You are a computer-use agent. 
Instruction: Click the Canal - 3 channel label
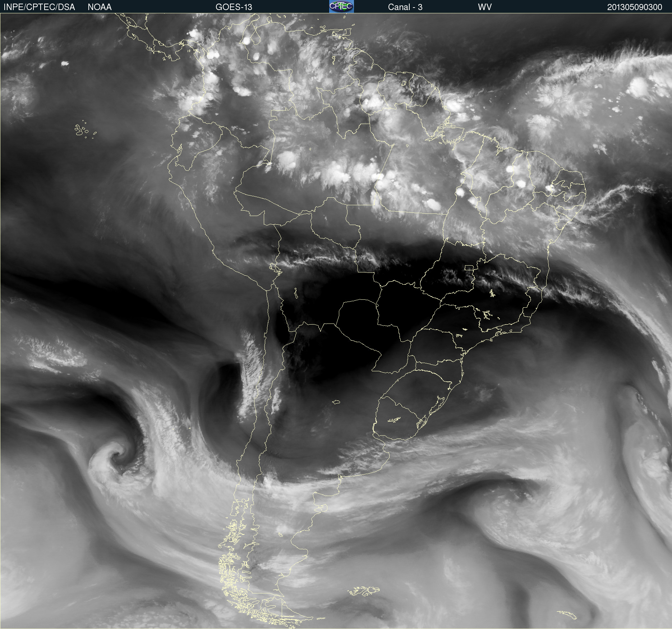pyautogui.click(x=405, y=7)
